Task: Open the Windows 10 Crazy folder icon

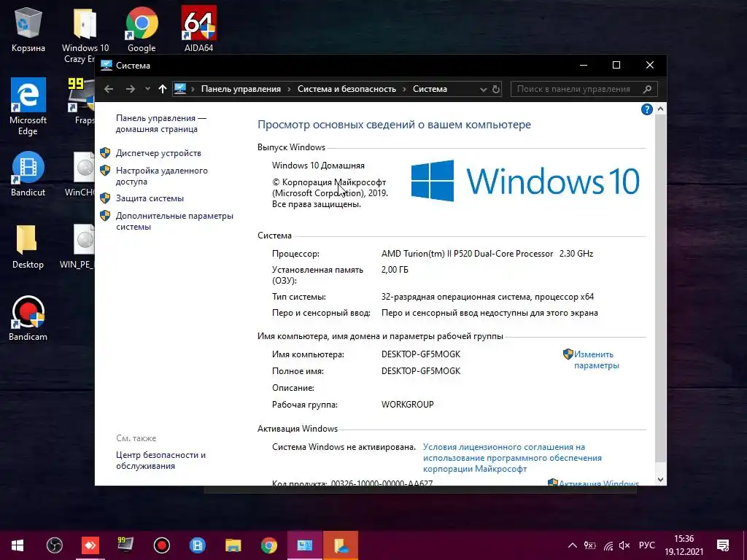Action: 85,34
